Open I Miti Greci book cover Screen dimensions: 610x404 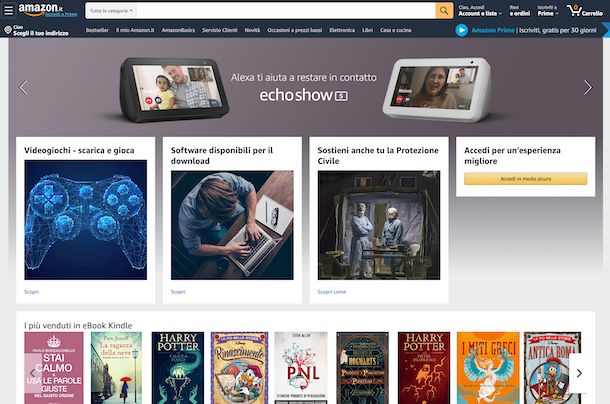click(x=488, y=368)
